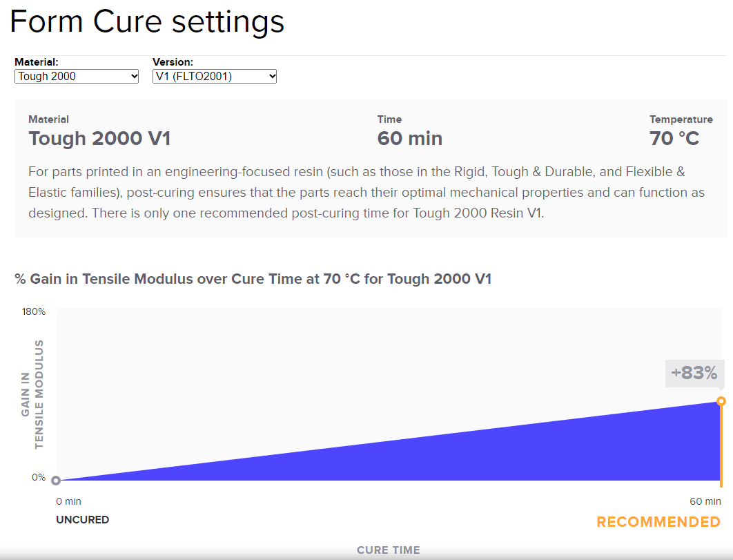Select the gray uncured start point marker
Image resolution: width=733 pixels, height=560 pixels.
point(56,481)
